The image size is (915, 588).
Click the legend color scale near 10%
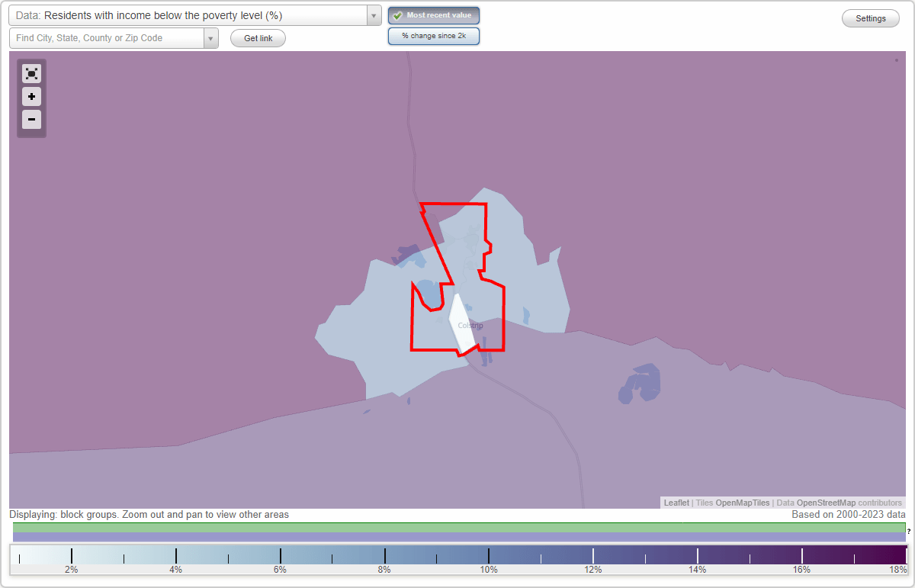(x=489, y=555)
